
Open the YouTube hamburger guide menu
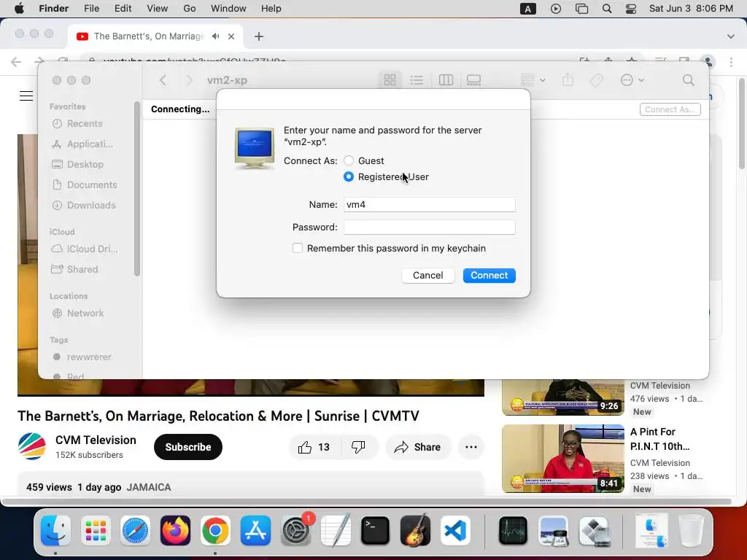tap(26, 96)
